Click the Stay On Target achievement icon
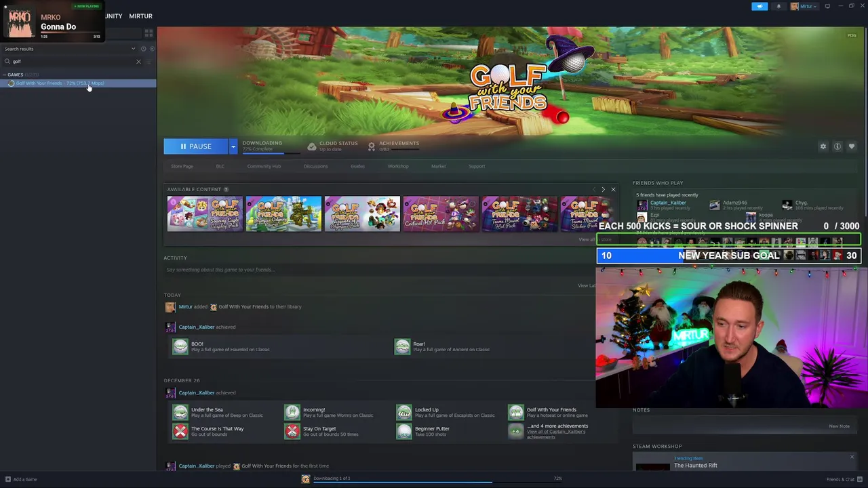 (292, 431)
